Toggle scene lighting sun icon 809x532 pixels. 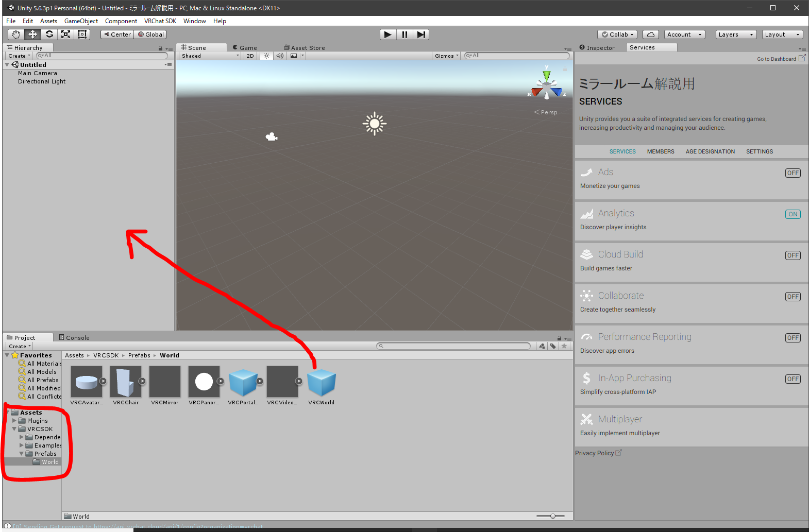click(266, 56)
